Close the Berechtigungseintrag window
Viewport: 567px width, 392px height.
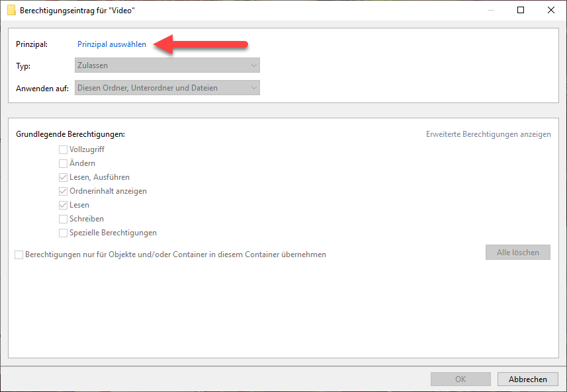[550, 10]
